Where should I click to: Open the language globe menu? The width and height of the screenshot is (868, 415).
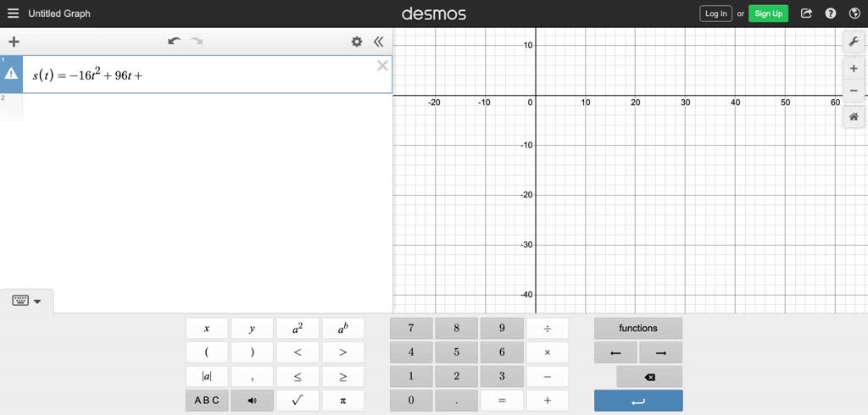(x=854, y=14)
